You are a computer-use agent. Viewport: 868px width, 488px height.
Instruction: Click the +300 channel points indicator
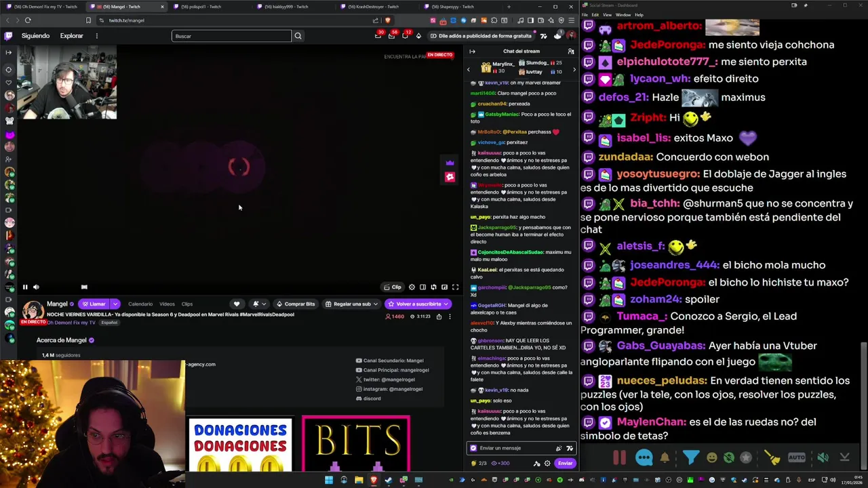click(500, 464)
